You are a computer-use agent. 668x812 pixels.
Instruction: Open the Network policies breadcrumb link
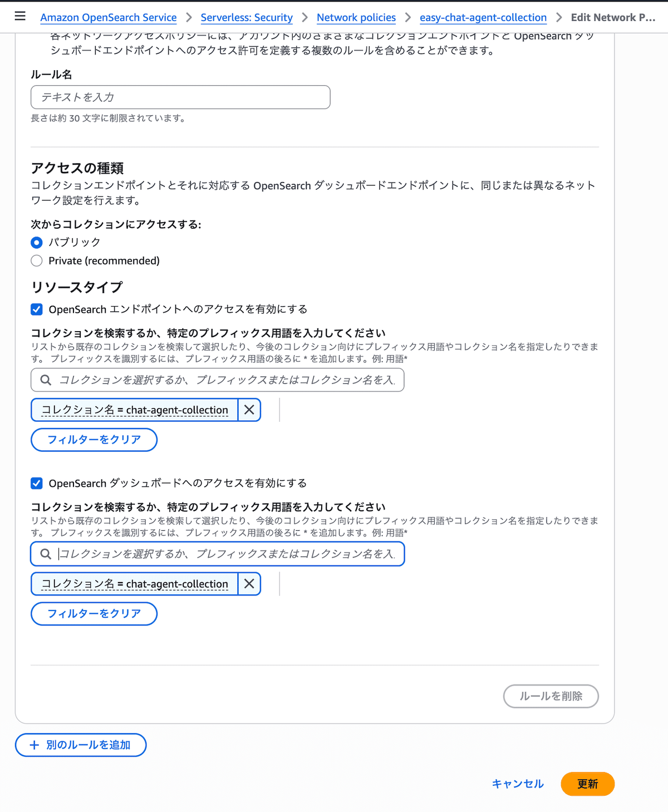[x=356, y=17]
